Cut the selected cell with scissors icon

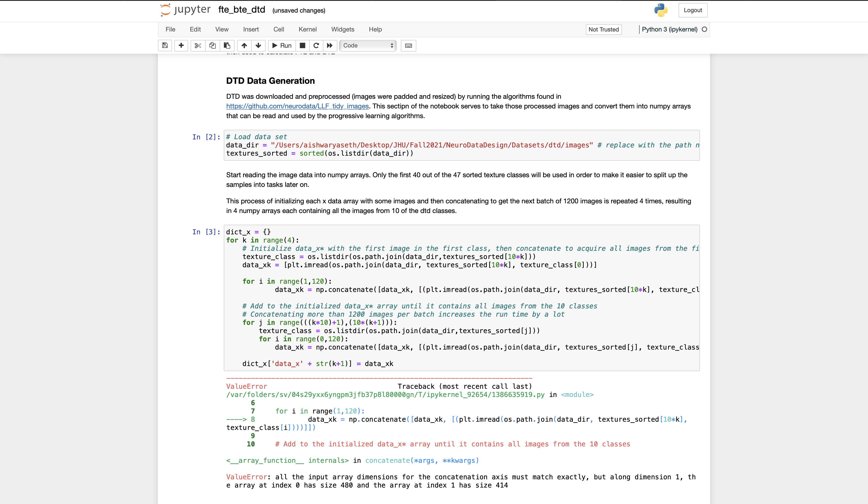[198, 46]
